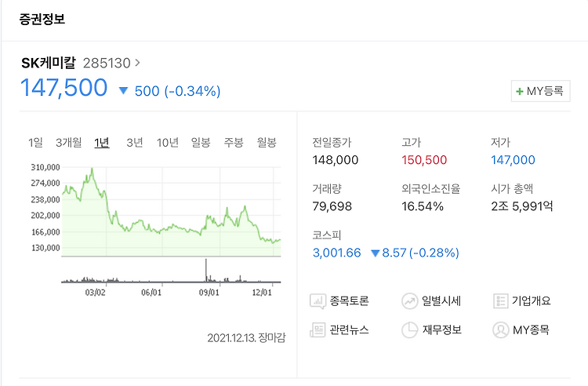
Task: Expand chevron next to stock code 285130
Action: pyautogui.click(x=138, y=63)
